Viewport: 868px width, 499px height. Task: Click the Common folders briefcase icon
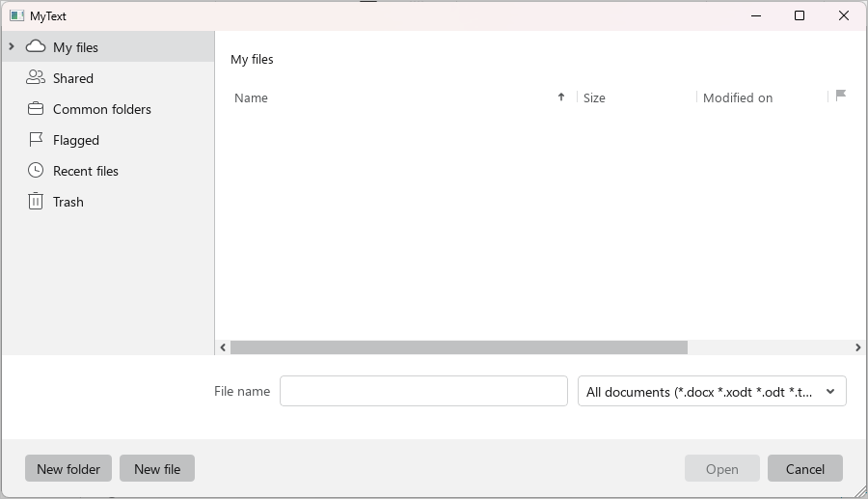[x=36, y=108]
